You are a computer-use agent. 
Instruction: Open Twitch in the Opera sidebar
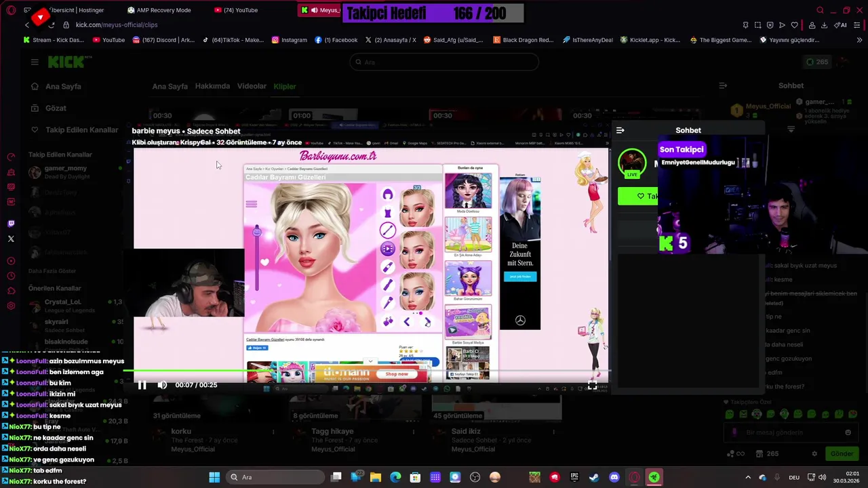(11, 224)
